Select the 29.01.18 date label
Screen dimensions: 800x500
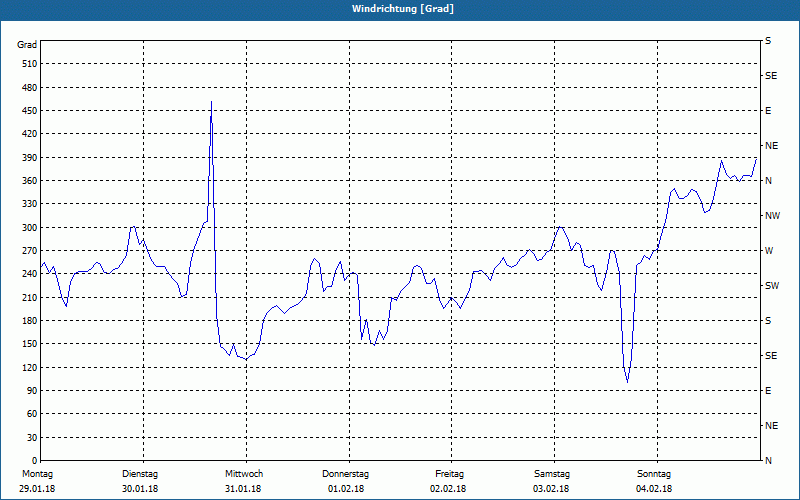pyautogui.click(x=37, y=489)
